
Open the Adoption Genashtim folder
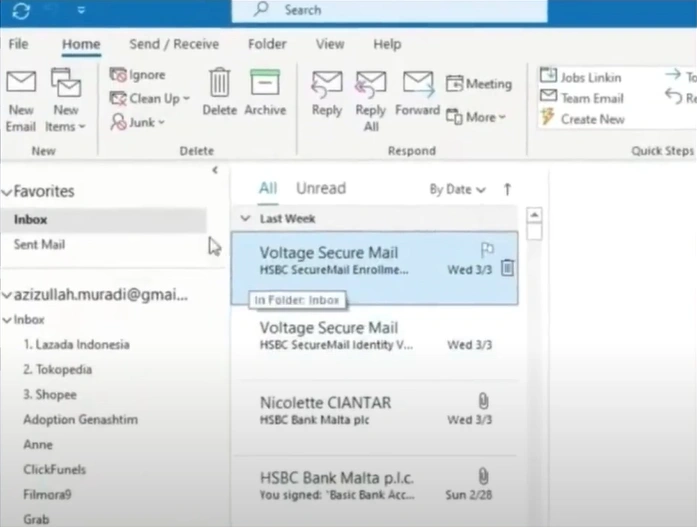point(80,419)
